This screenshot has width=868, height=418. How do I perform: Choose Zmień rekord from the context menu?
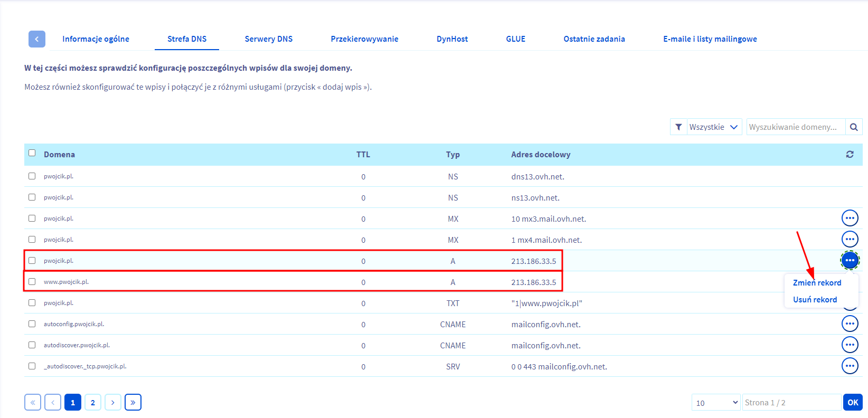pyautogui.click(x=817, y=283)
